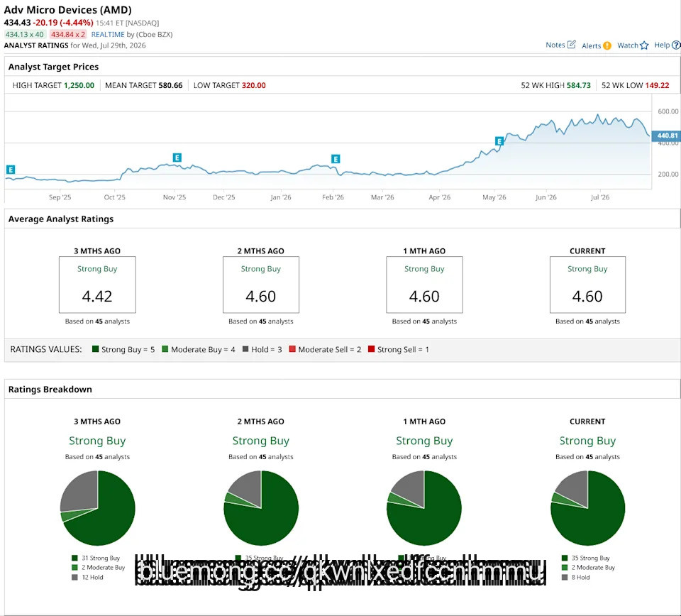Viewport: 681px width, 616px height.
Task: Click the Hold = 3 gray swatch
Action: [245, 349]
